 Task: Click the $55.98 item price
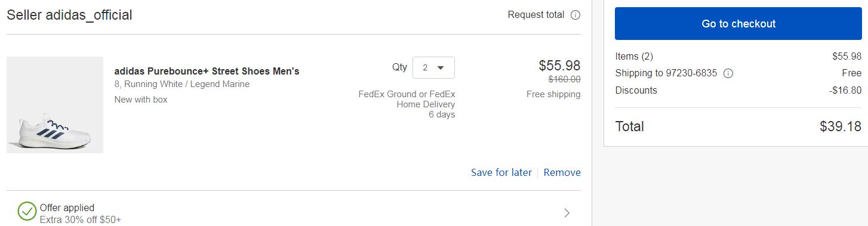[559, 66]
